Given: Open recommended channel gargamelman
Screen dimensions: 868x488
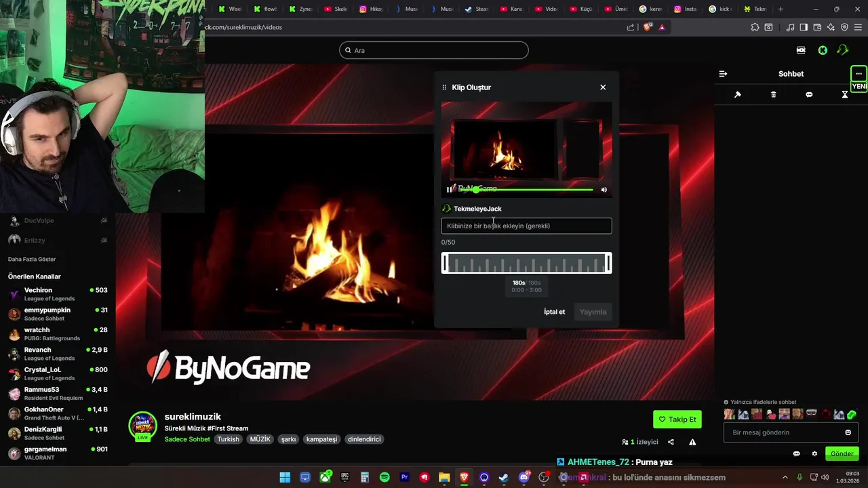Looking at the screenshot, I should (58, 453).
